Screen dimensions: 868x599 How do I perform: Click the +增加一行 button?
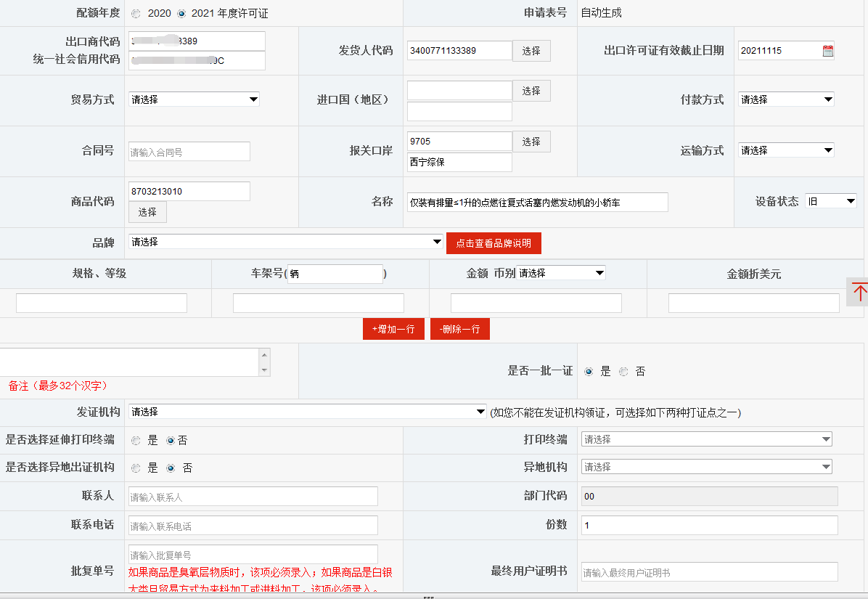click(393, 328)
